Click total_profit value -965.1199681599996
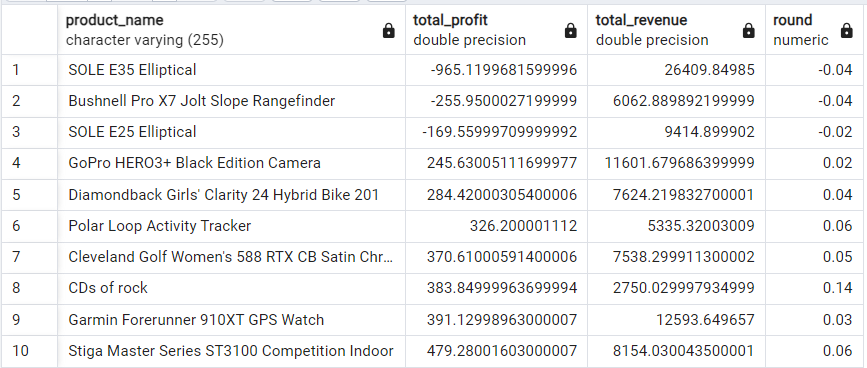The width and height of the screenshot is (867, 368). click(496, 70)
